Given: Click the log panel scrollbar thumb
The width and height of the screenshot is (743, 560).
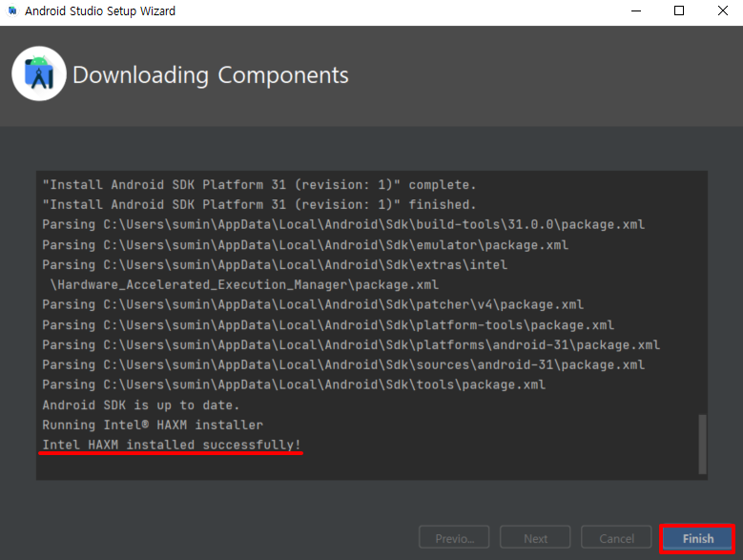Looking at the screenshot, I should [x=702, y=444].
